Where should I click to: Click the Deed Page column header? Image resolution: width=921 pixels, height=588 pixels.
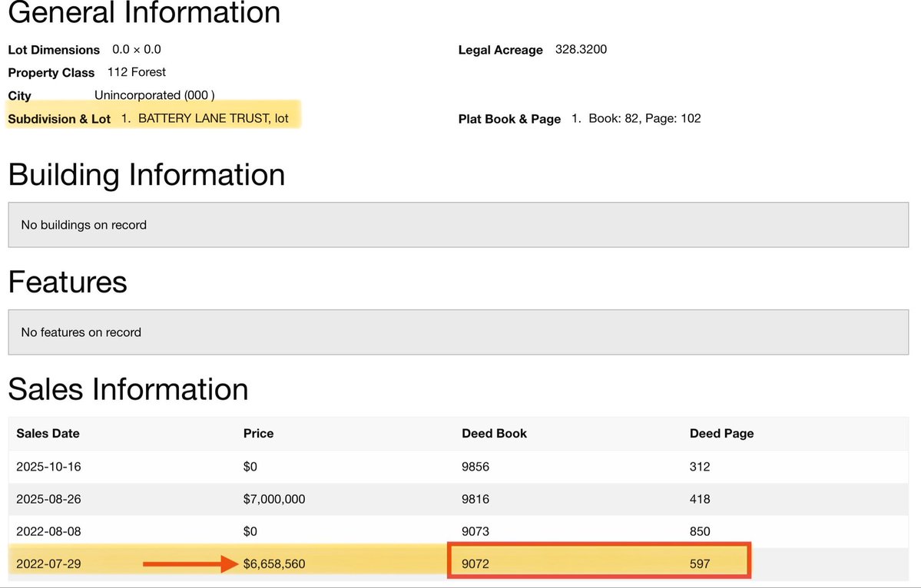pyautogui.click(x=721, y=434)
